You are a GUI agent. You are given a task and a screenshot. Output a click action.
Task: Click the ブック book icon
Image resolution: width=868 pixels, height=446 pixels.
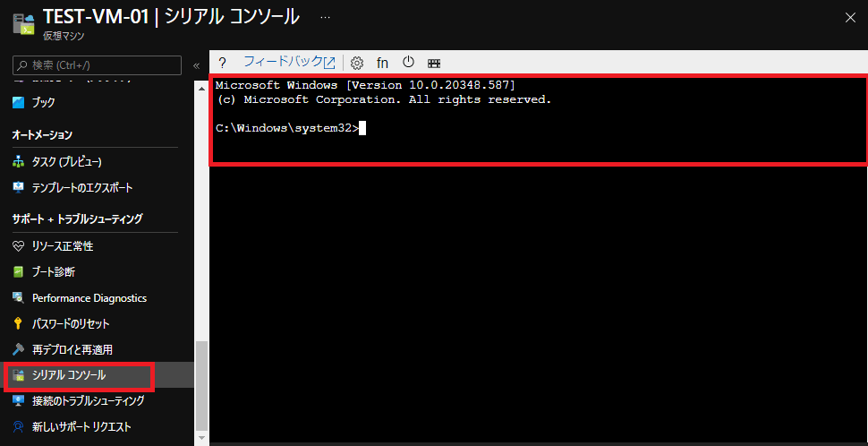pos(18,102)
